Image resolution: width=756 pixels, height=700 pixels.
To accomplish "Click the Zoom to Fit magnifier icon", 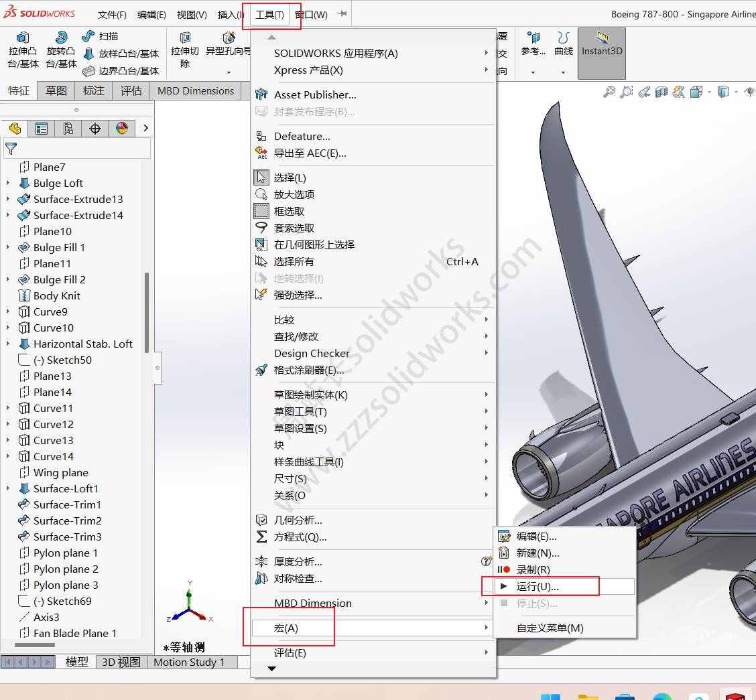I will 609,92.
